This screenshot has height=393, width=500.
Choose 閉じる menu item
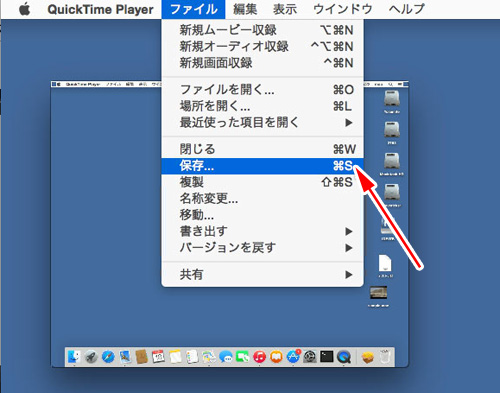coord(262,149)
